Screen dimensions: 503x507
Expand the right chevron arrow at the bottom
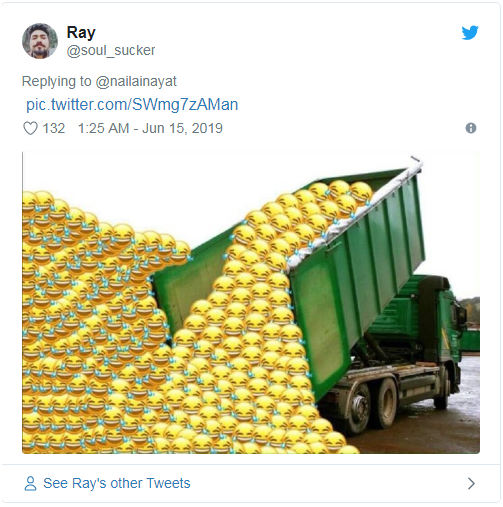pos(471,483)
